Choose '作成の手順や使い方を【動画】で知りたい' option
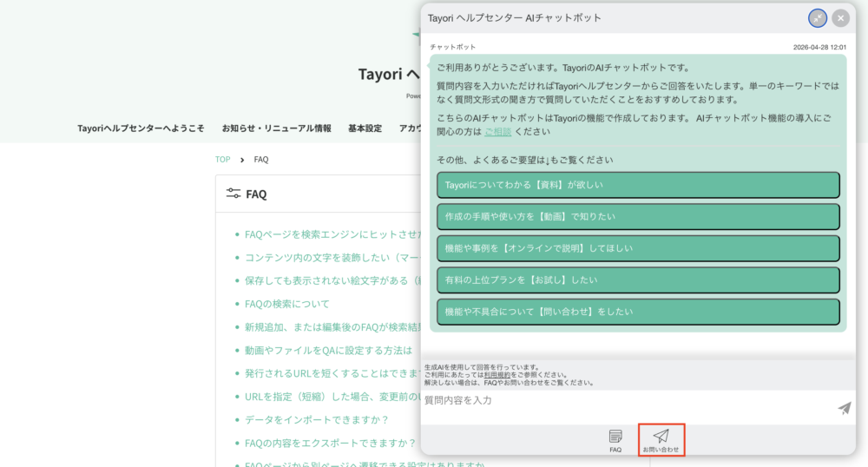Viewport: 868px width, 467px height. pyautogui.click(x=638, y=216)
